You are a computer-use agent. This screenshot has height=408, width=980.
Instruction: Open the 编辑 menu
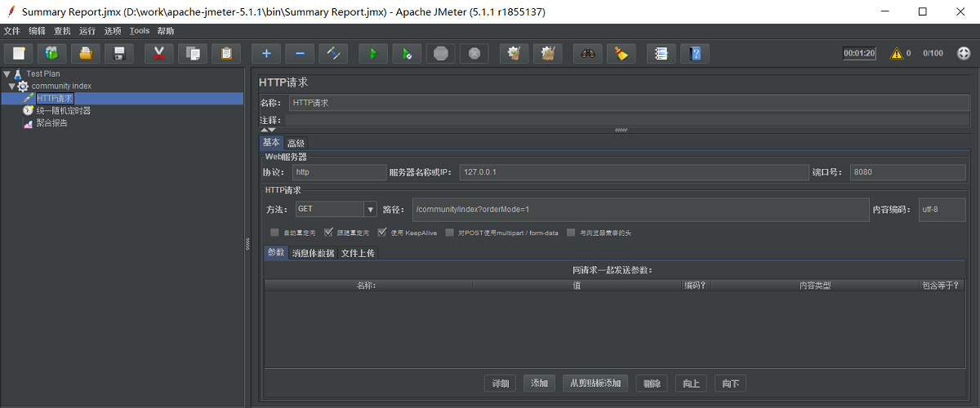coord(37,31)
